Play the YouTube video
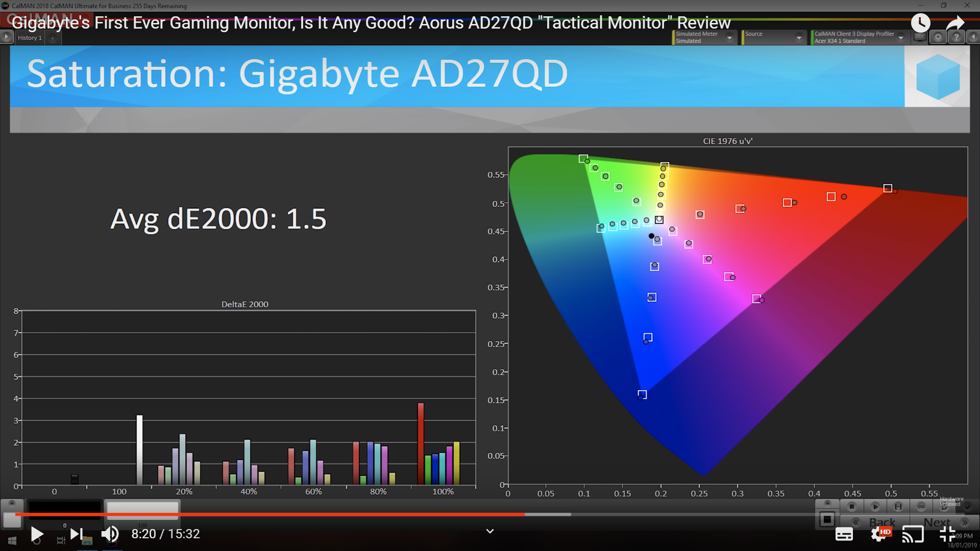Viewport: 980px width, 551px height. 37,534
